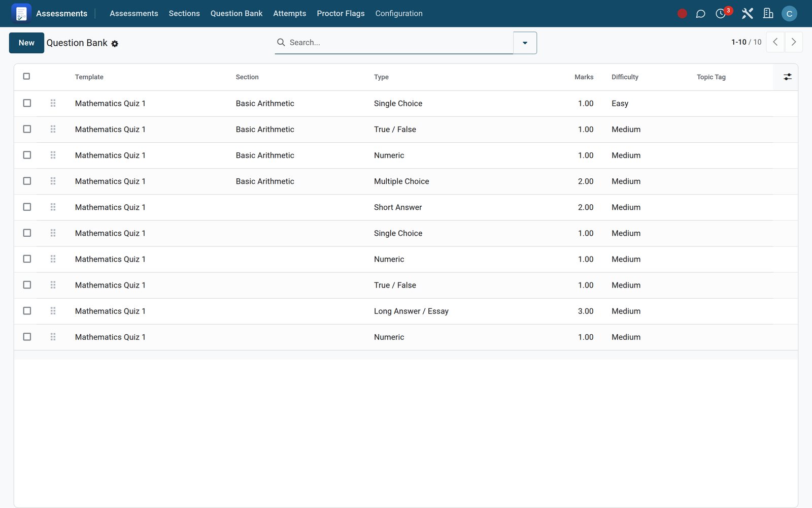Open the user avatar menu 'C'

tap(789, 14)
